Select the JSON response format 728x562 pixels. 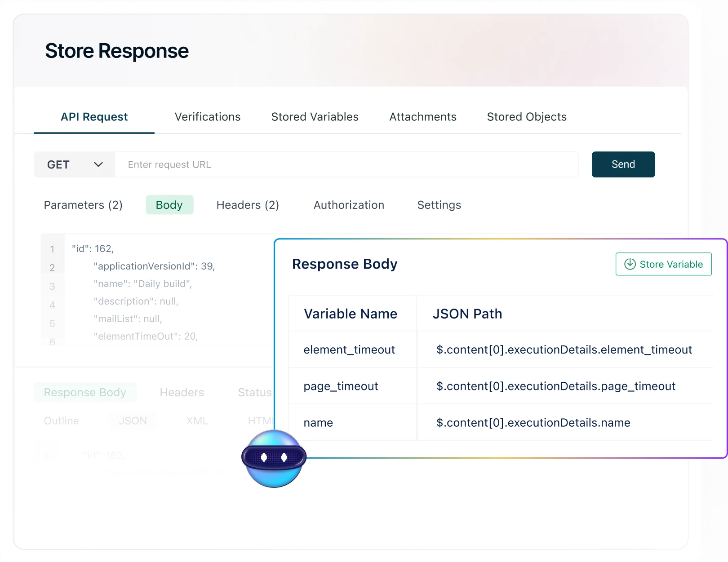tap(133, 420)
